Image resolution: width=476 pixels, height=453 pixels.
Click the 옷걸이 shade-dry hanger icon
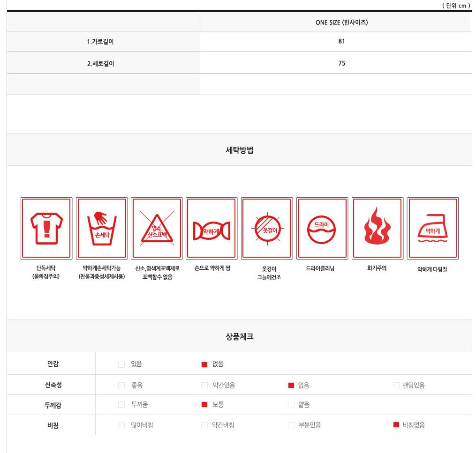(267, 228)
